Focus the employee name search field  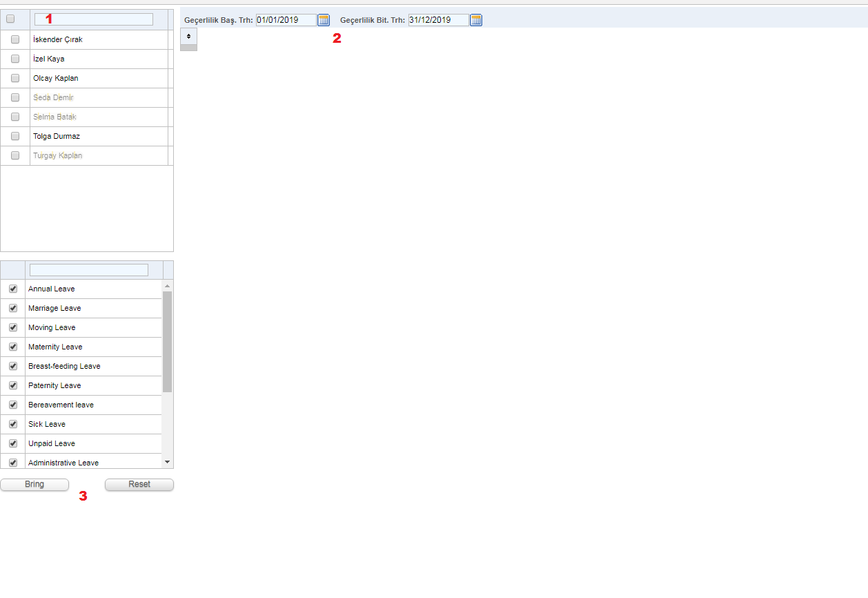click(x=94, y=19)
